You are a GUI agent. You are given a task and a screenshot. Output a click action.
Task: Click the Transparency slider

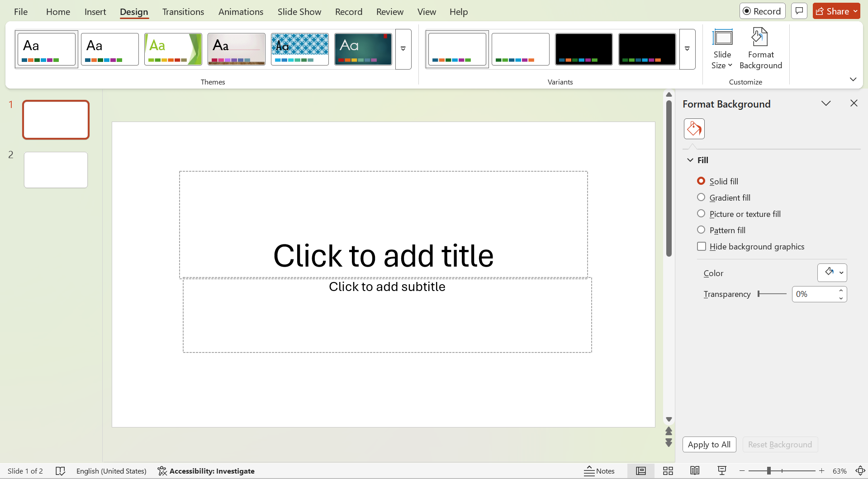point(772,294)
